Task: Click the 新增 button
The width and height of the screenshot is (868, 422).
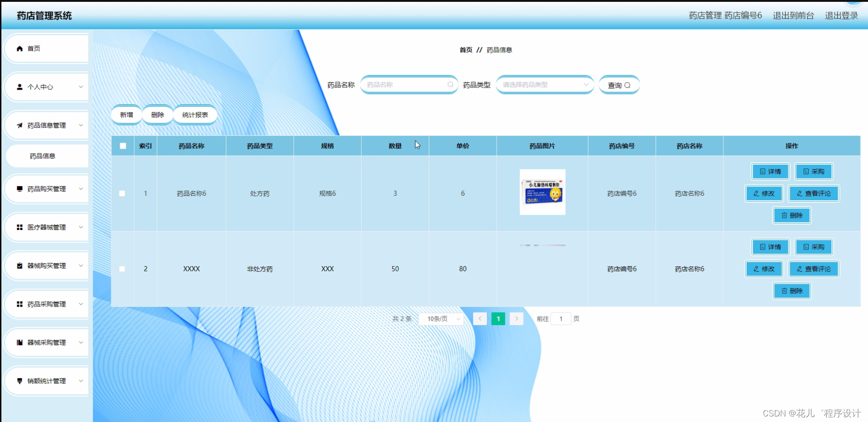Action: pos(126,115)
